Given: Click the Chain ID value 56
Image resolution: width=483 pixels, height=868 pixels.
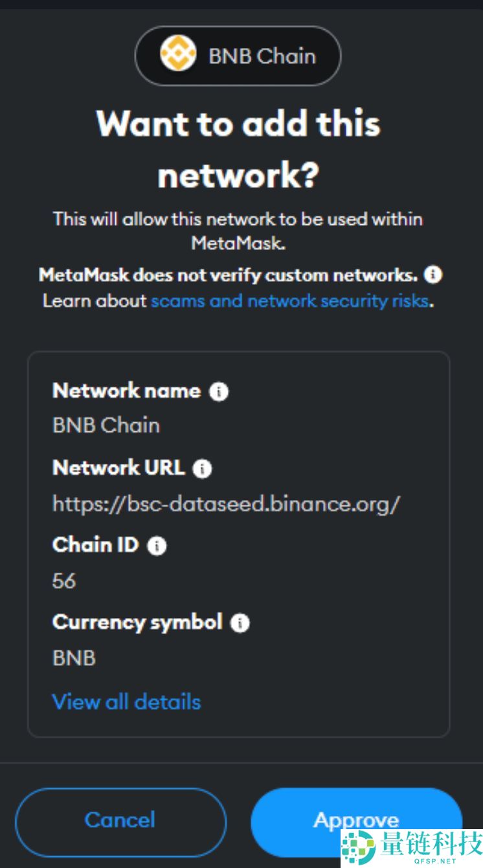Looking at the screenshot, I should [63, 581].
